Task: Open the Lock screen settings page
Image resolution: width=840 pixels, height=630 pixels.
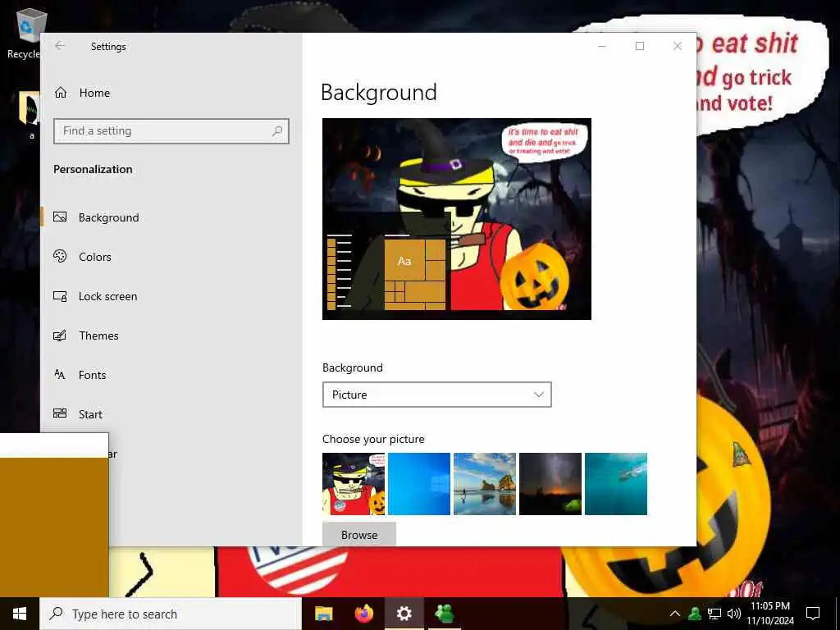Action: point(171,296)
